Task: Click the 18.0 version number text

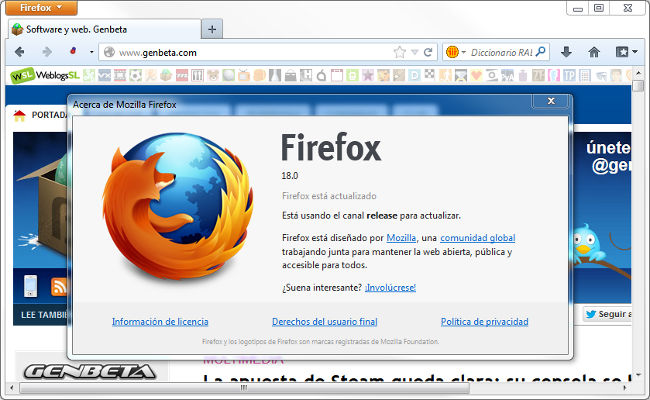Action: tap(290, 176)
